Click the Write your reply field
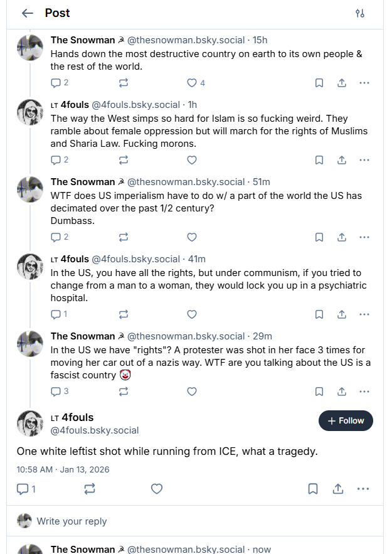 click(188, 521)
